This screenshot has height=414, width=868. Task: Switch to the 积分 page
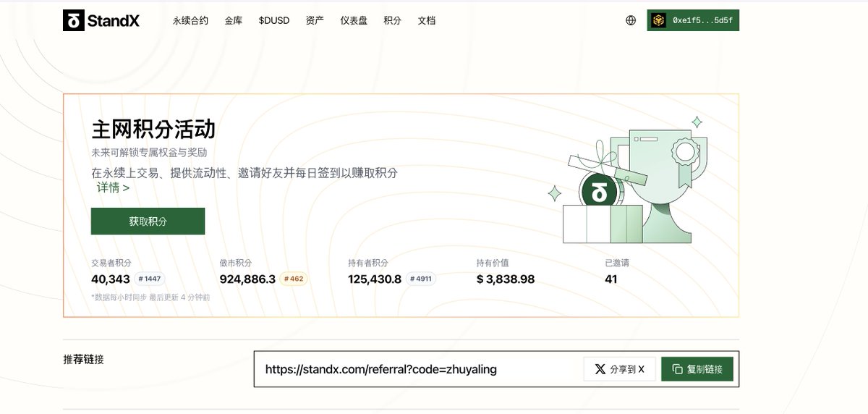tap(393, 20)
